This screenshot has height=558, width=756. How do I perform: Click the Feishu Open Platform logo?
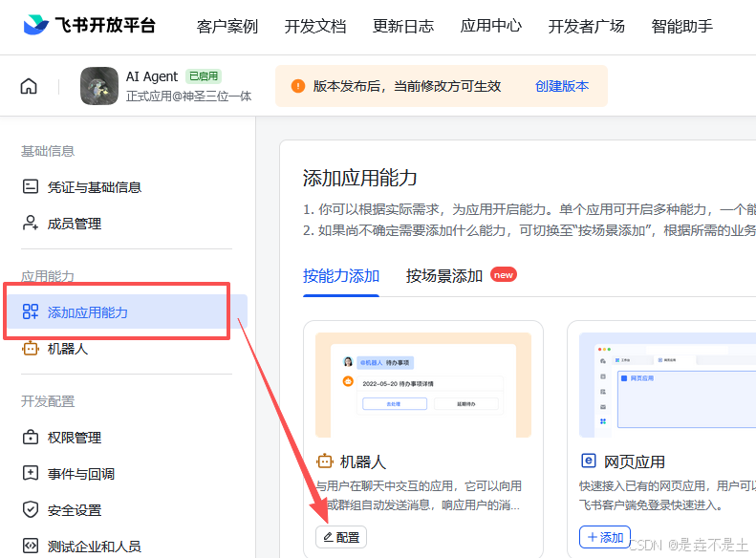tap(90, 25)
